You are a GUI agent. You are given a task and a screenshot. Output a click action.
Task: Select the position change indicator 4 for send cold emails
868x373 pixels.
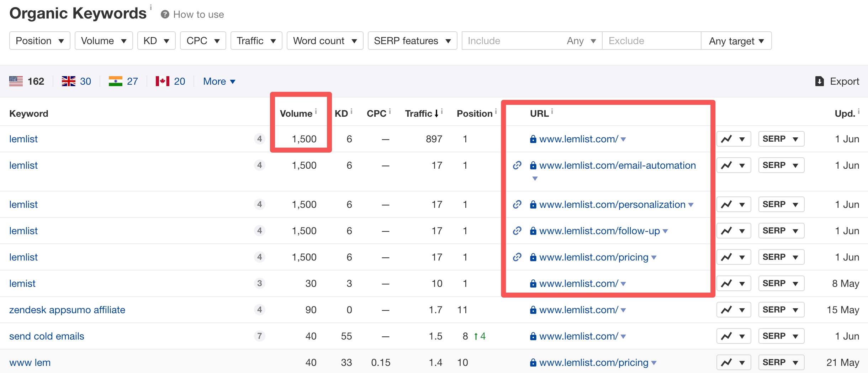click(480, 336)
